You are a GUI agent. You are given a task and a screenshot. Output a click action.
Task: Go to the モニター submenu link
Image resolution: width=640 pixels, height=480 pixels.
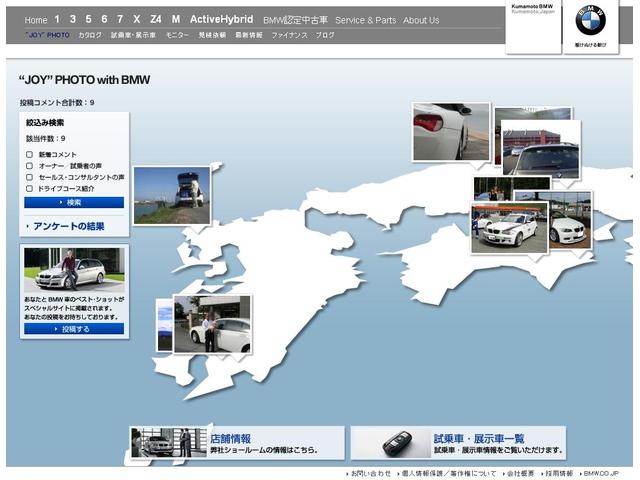pos(177,35)
